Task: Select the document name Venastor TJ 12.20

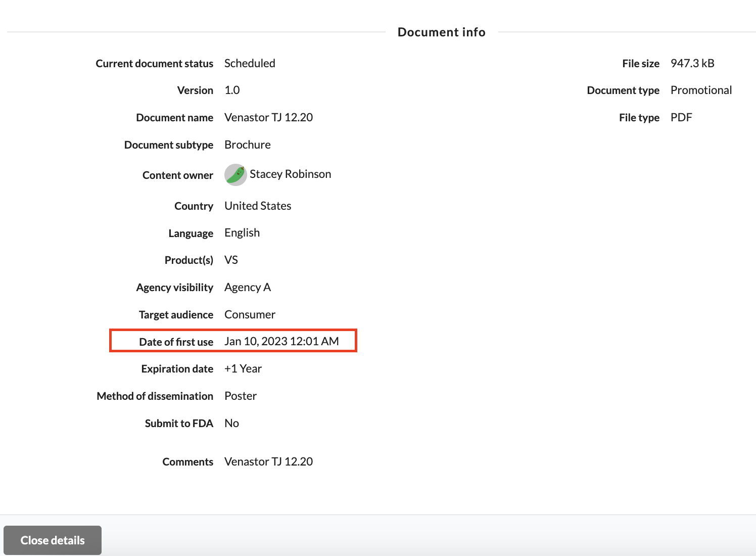Action: click(268, 117)
